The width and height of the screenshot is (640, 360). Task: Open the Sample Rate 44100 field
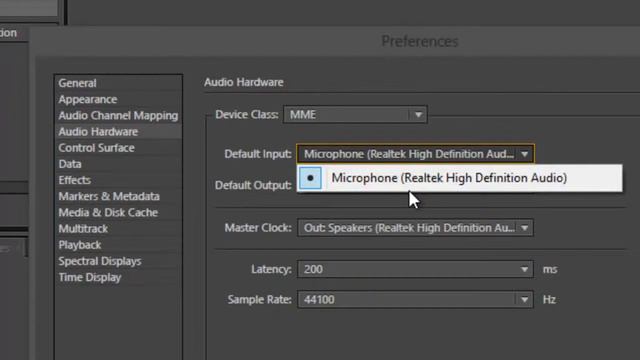coord(415,300)
